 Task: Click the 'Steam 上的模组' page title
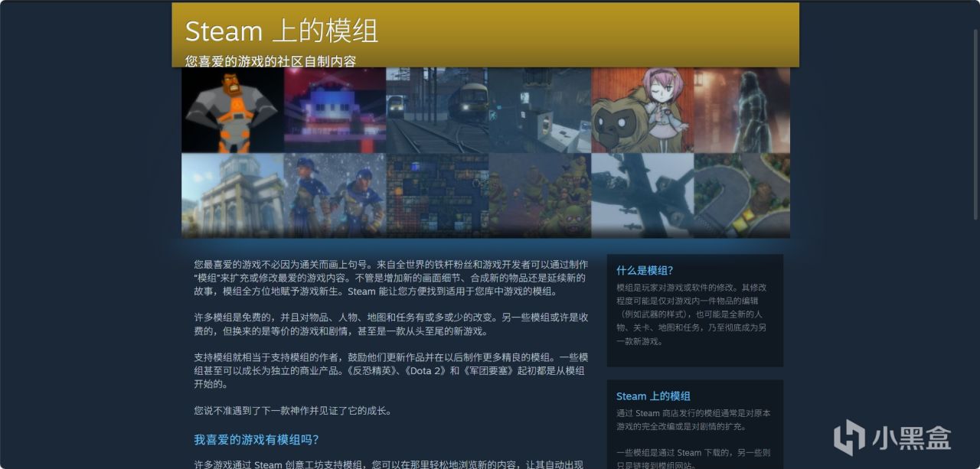[x=282, y=31]
